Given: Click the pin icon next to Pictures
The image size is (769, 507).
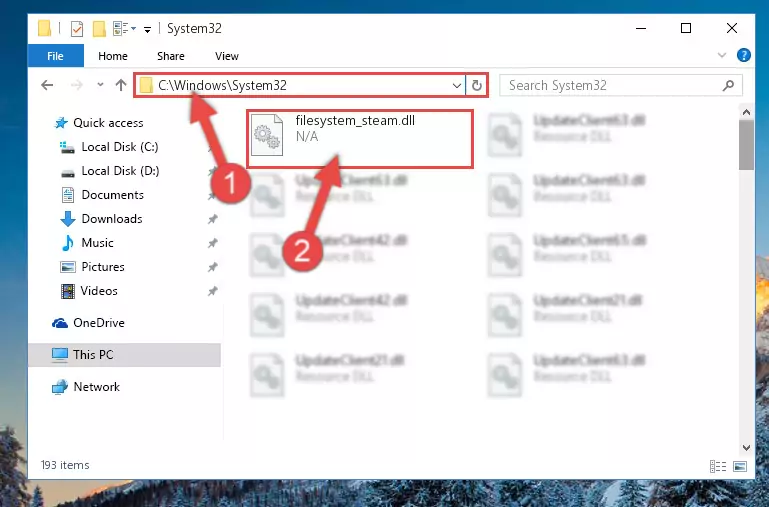Looking at the screenshot, I should (x=212, y=267).
